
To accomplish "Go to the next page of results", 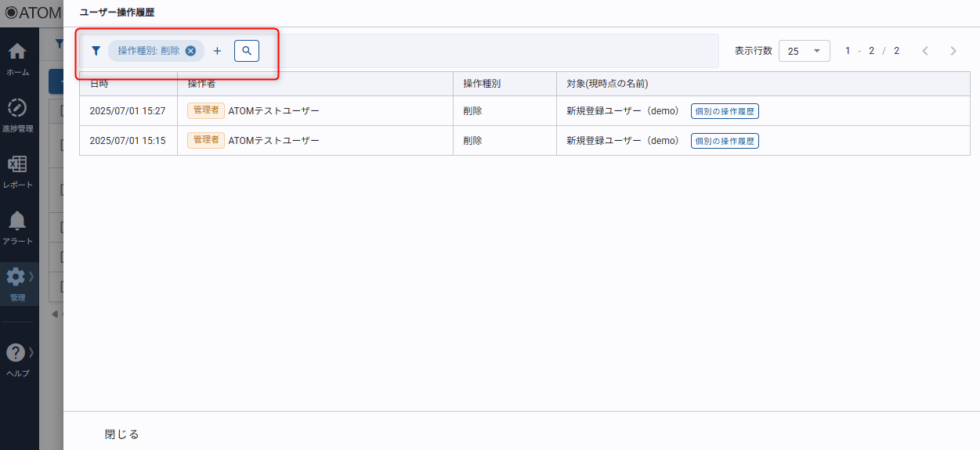I will point(953,51).
